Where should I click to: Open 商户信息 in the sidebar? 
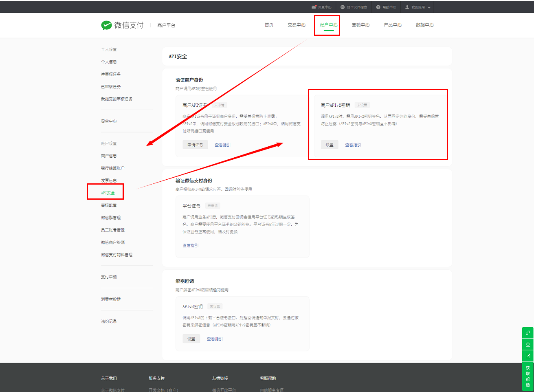coord(109,156)
